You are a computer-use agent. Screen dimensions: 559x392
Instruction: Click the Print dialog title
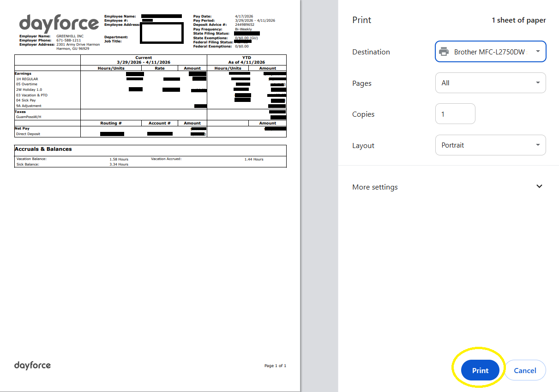tap(362, 20)
